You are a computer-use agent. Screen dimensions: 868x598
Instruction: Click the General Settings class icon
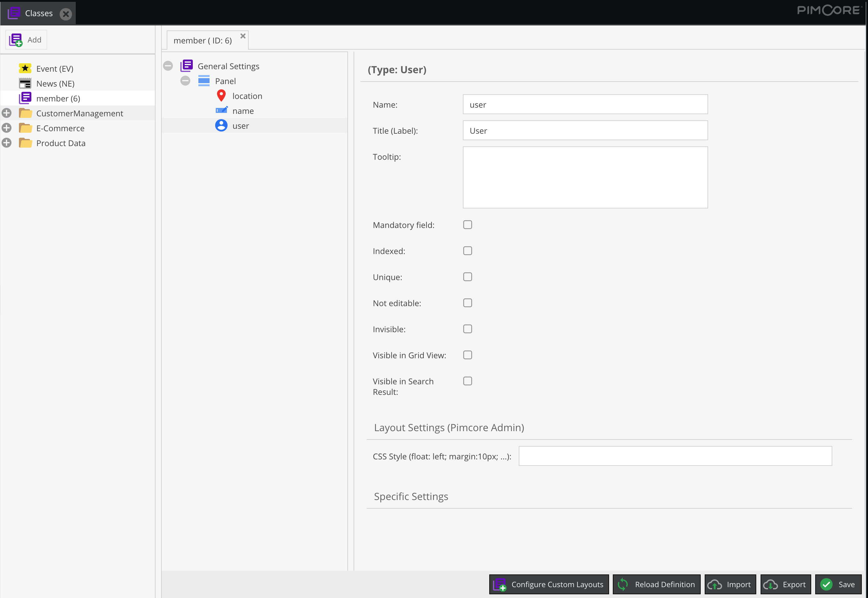point(187,65)
